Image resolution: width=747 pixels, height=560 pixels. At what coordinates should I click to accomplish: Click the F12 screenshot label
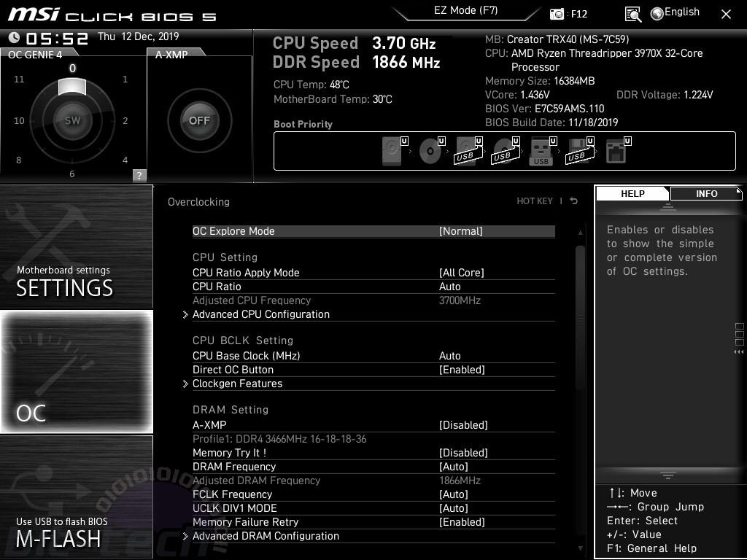pyautogui.click(x=578, y=15)
